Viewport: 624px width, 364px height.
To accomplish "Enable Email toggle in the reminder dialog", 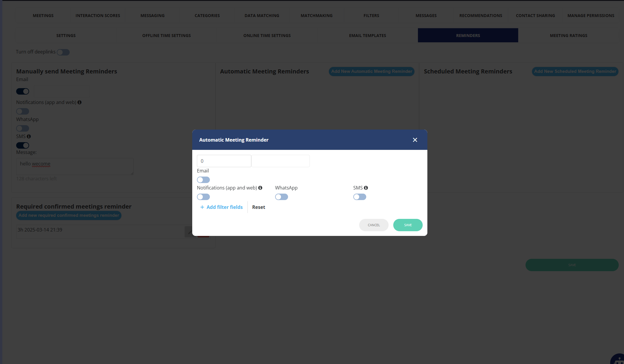I will pos(203,180).
